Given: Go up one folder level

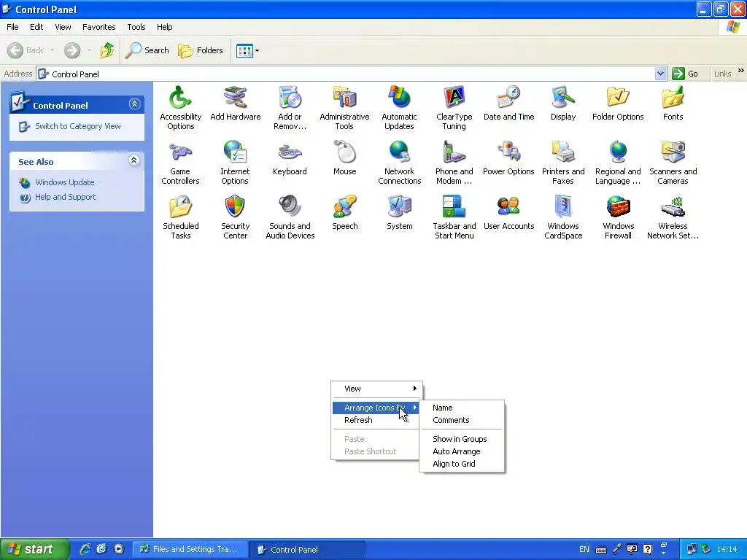Looking at the screenshot, I should coord(107,50).
